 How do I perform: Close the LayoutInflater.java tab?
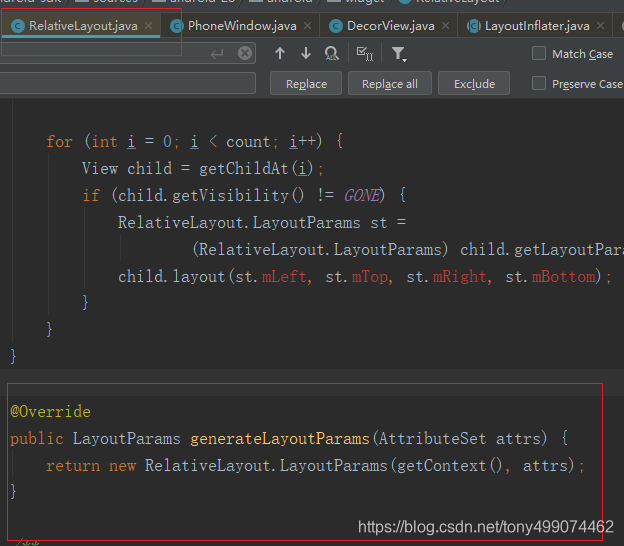coord(601,26)
